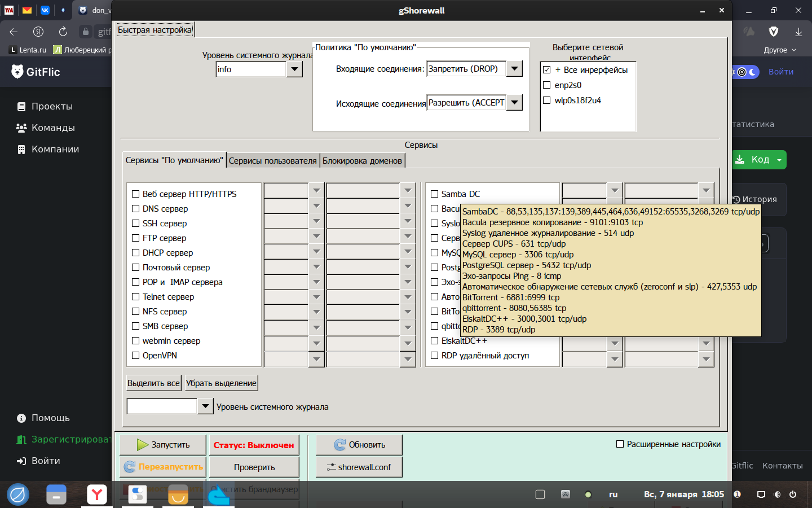Open the pinned VK tab in the browser
The width and height of the screenshot is (812, 508).
(x=45, y=10)
